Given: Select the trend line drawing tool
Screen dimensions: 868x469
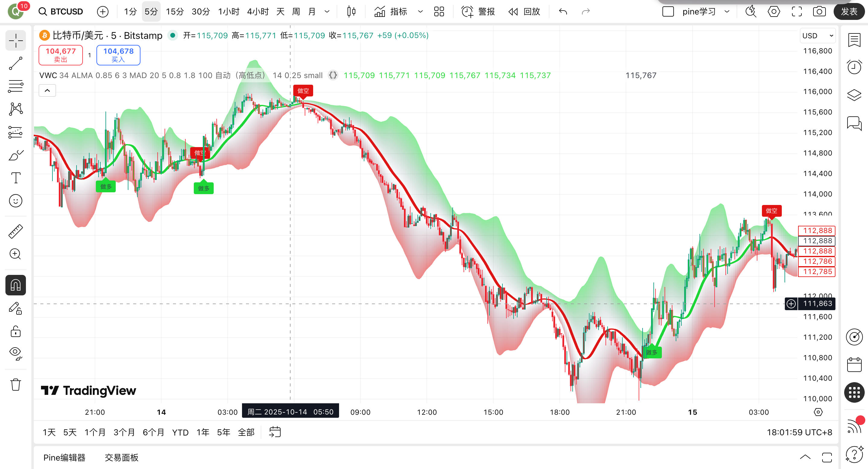Looking at the screenshot, I should click(15, 63).
